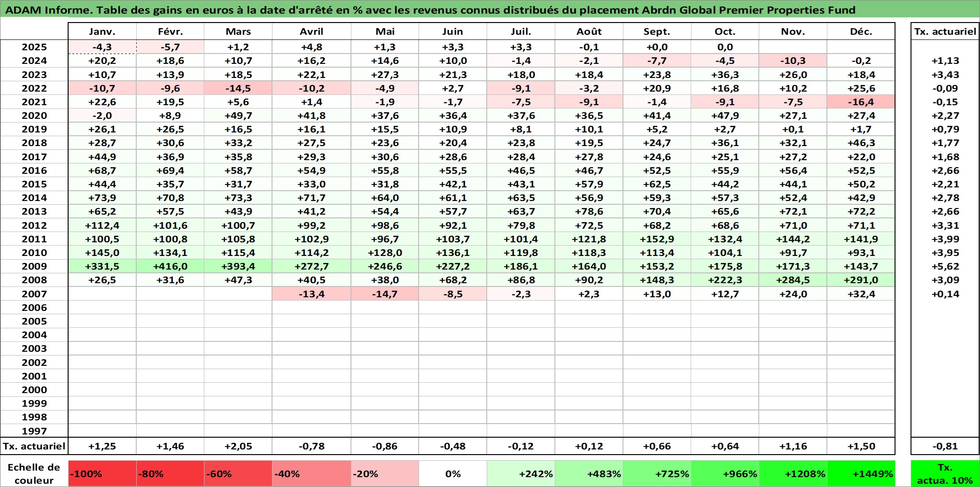Click the +222,3 cell for October 2008

click(725, 280)
